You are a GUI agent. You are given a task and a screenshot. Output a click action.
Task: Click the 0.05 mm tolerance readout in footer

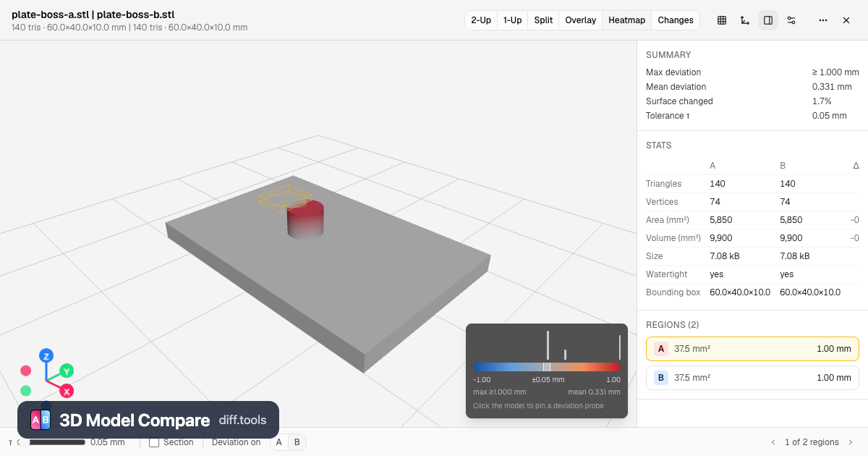[x=107, y=442]
